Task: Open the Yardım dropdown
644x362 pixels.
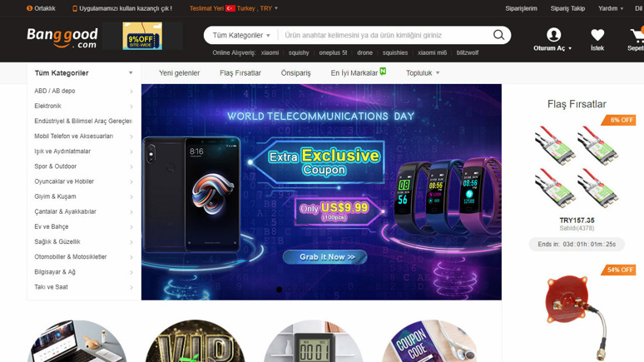Action: coord(611,8)
